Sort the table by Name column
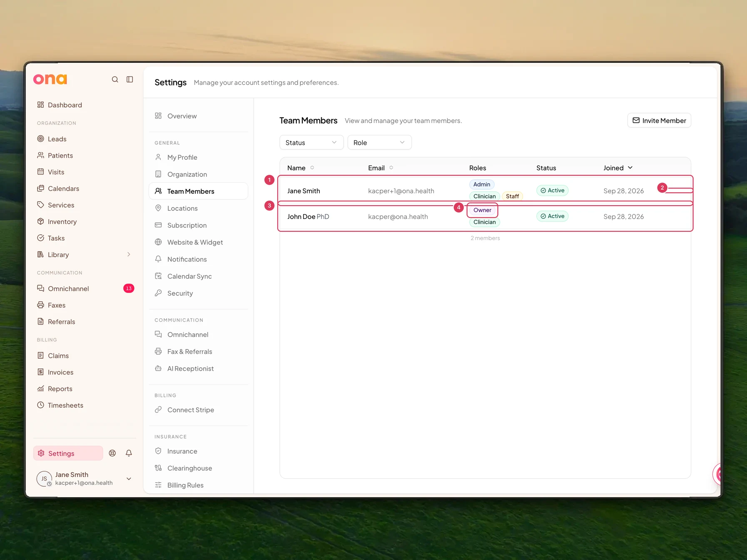Image resolution: width=747 pixels, height=560 pixels. click(x=301, y=168)
